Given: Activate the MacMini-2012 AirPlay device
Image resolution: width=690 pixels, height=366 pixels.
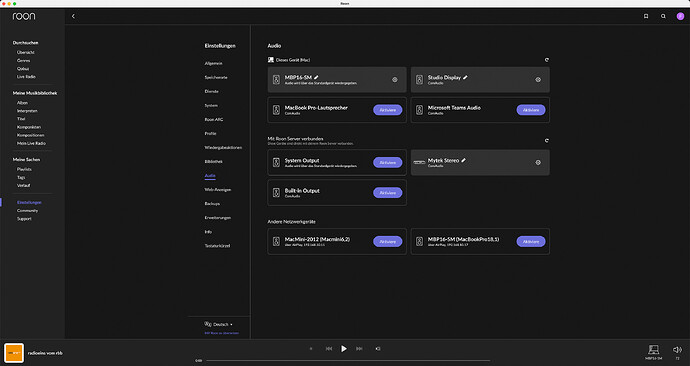Looking at the screenshot, I should tap(388, 242).
